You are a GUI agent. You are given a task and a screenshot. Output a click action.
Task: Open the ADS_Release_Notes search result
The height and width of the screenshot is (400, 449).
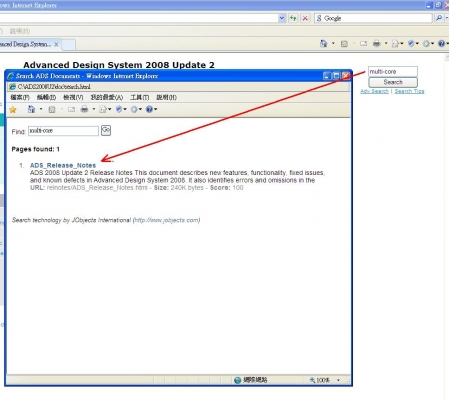click(63, 165)
